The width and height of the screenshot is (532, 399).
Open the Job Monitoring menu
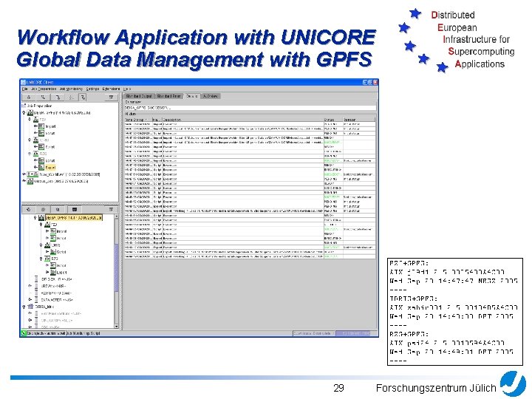coord(71,89)
